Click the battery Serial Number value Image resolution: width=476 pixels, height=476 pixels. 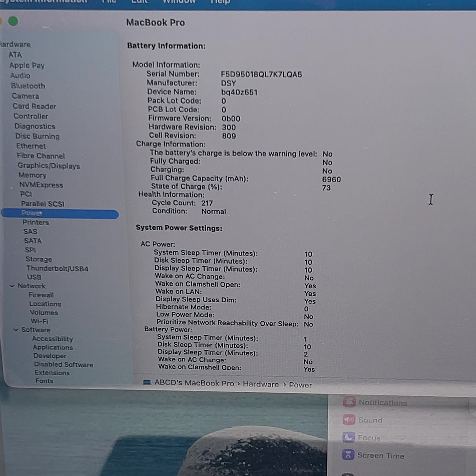coord(261,75)
